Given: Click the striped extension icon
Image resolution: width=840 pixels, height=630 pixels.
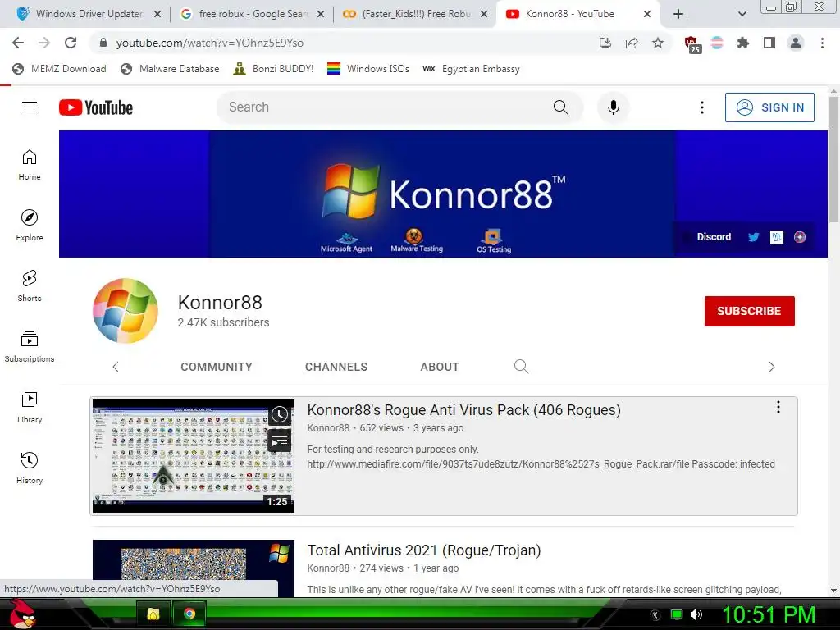Looking at the screenshot, I should pos(717,43).
